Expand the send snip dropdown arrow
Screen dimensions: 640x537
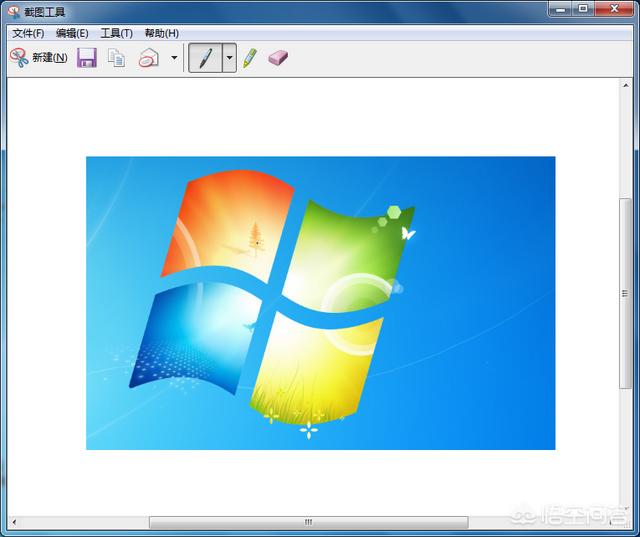[x=174, y=58]
